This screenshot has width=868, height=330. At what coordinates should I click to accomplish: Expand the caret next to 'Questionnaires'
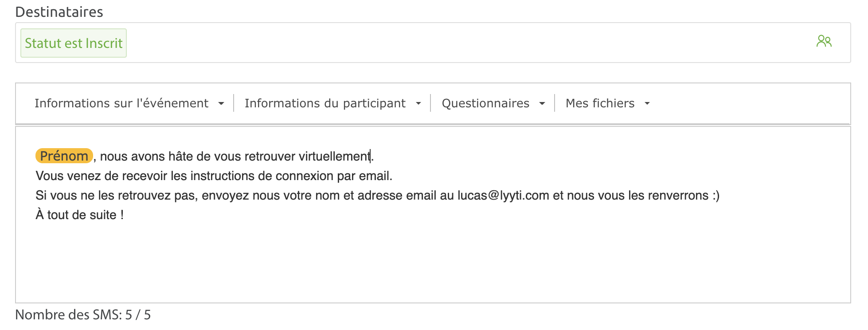542,104
